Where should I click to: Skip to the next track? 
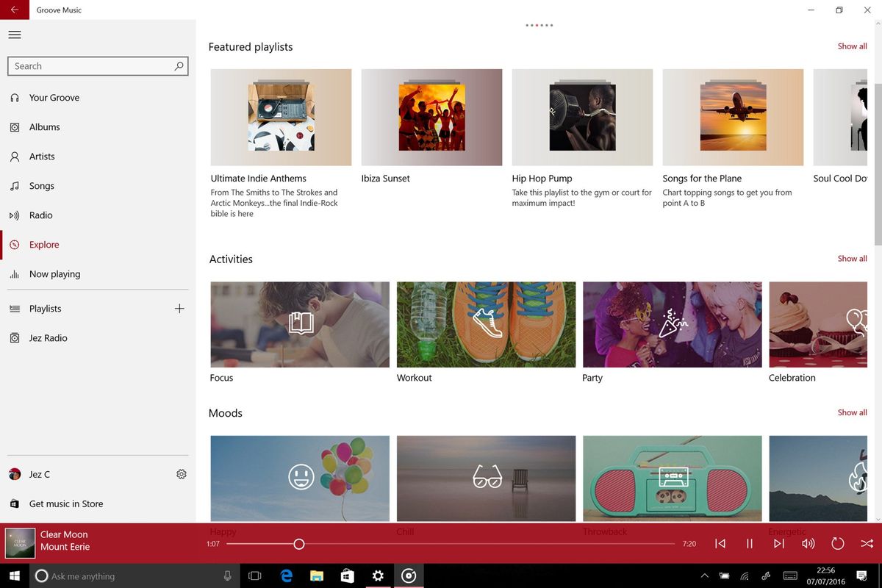click(779, 543)
